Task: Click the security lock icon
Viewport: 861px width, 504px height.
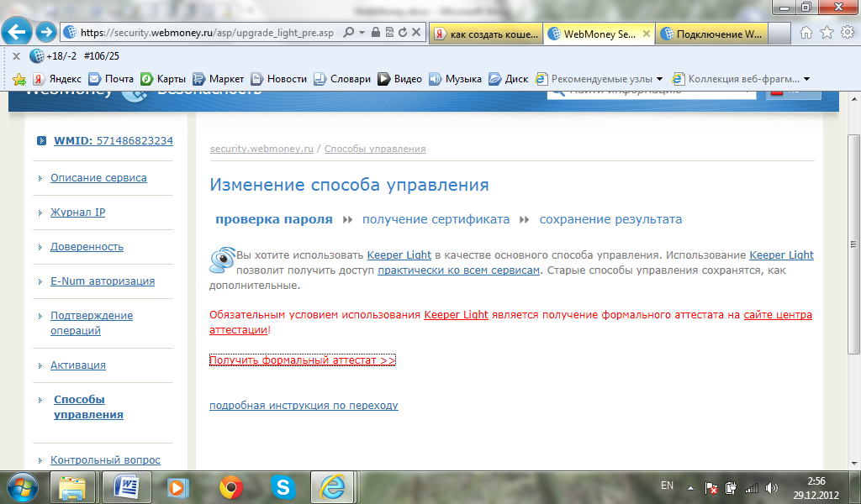Action: [376, 33]
